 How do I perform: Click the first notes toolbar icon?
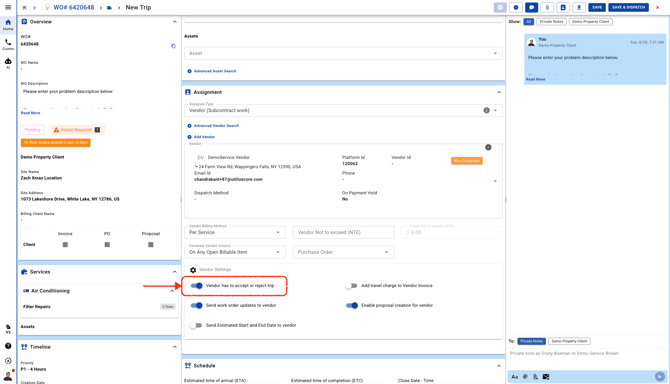[500, 7]
